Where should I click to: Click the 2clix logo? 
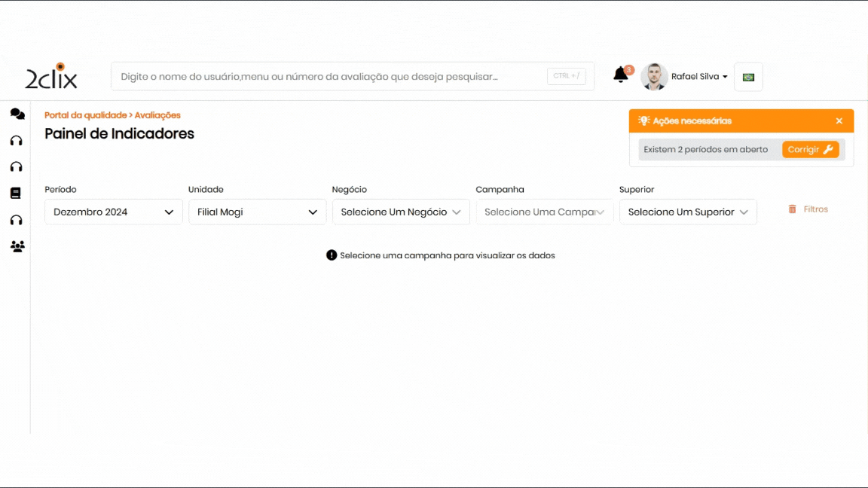coord(51,77)
